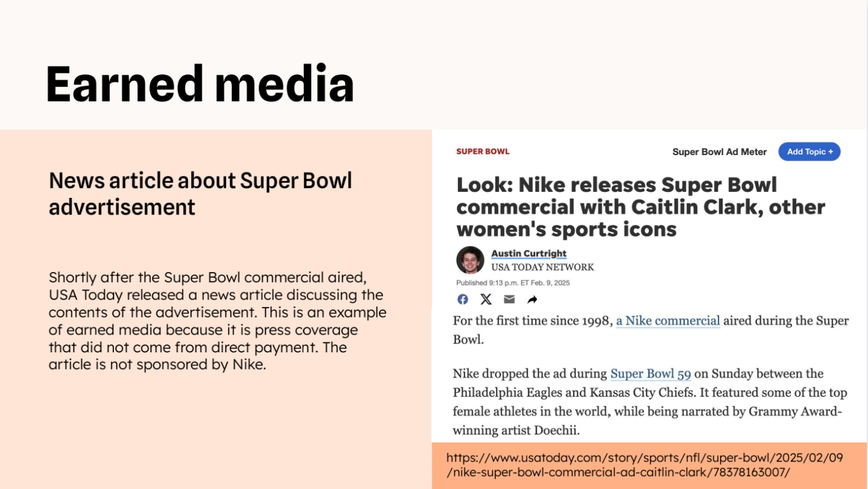Click the red SUPER BOWL section label
Viewport: 868px width, 489px height.
pyautogui.click(x=483, y=151)
